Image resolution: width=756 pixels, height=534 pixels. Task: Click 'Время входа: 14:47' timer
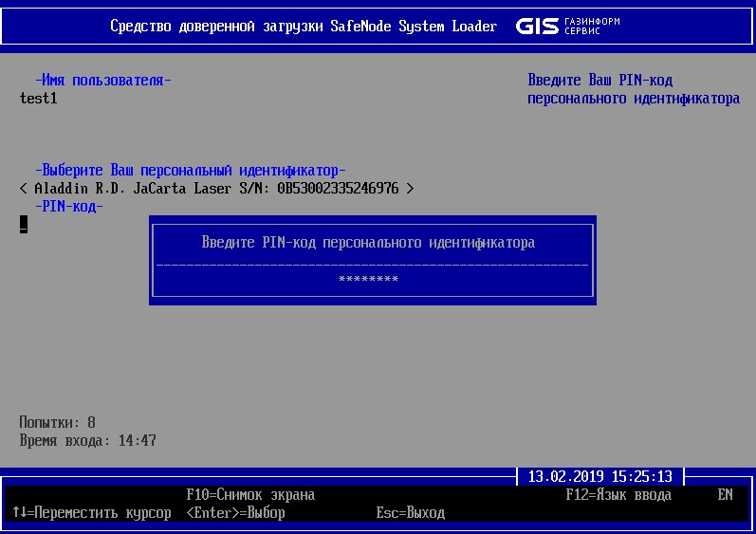click(88, 440)
